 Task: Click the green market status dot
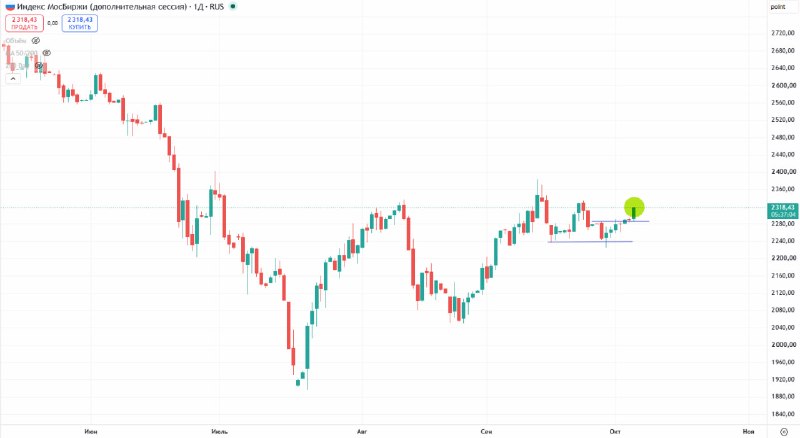click(x=233, y=7)
